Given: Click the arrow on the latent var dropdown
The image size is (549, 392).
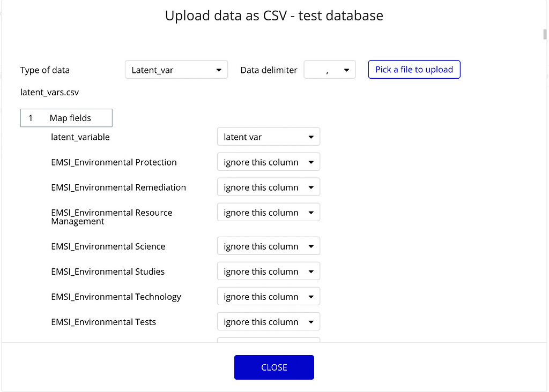Looking at the screenshot, I should tap(310, 137).
